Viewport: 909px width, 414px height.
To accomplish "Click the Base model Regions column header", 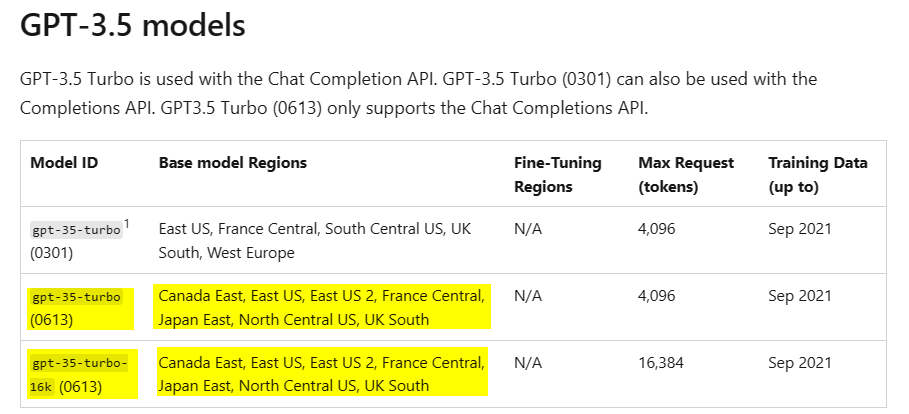I will [232, 163].
